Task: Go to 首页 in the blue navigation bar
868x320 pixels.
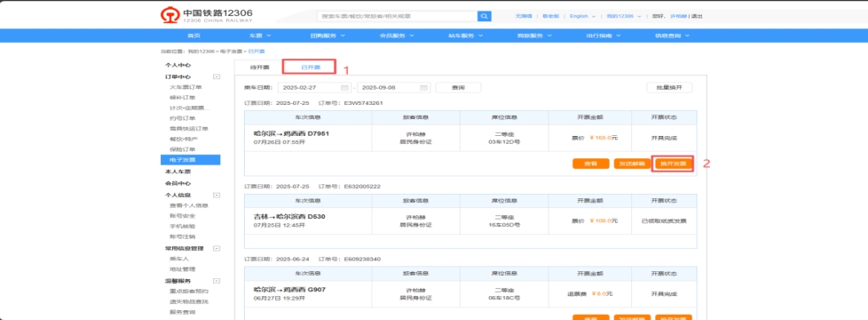Action: (193, 36)
